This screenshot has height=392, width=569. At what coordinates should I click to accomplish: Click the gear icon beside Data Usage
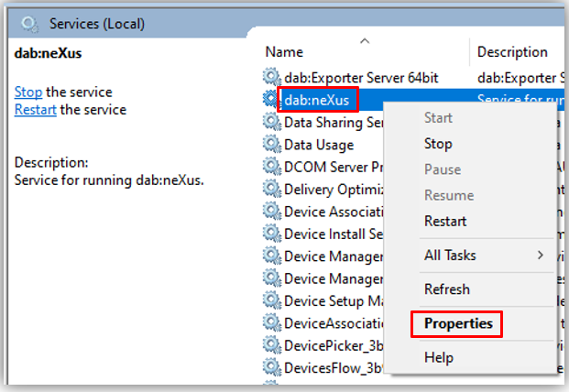[272, 145]
